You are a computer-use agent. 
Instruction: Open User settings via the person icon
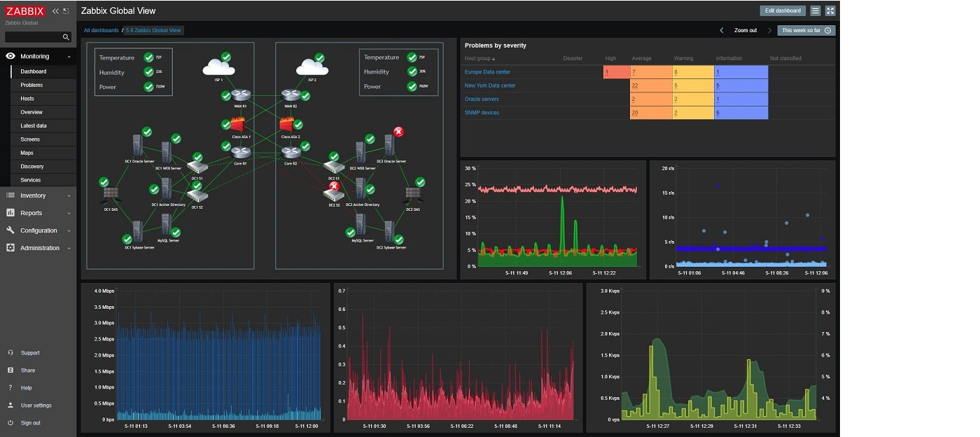tap(10, 405)
